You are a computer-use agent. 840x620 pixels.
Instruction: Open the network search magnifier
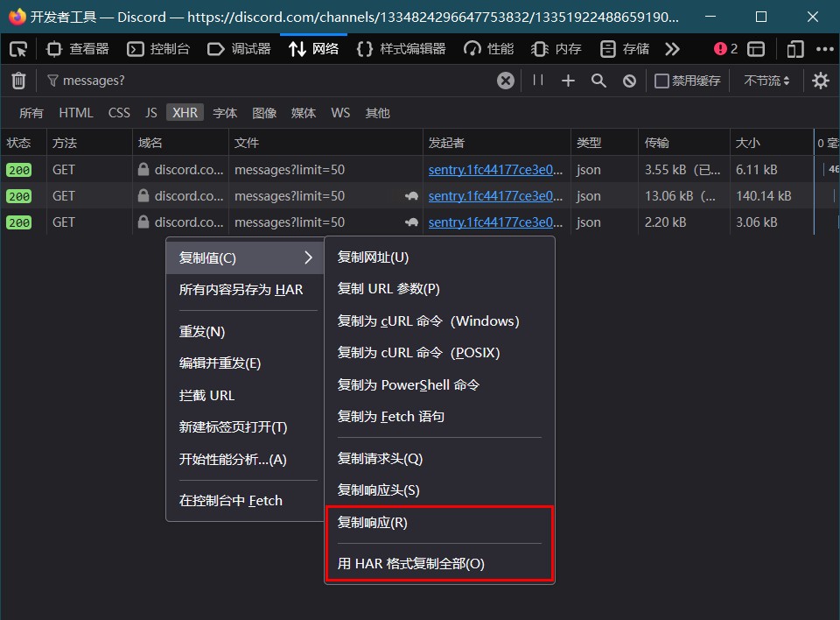pyautogui.click(x=598, y=81)
